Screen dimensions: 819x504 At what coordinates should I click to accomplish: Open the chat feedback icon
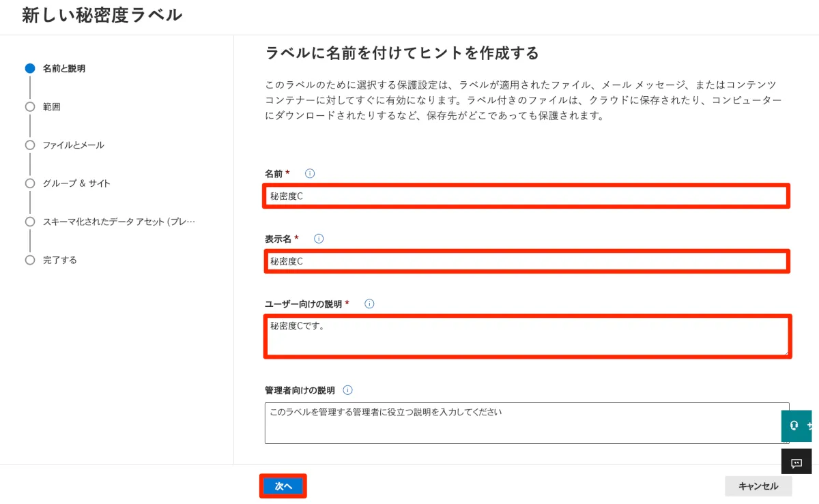pyautogui.click(x=796, y=463)
